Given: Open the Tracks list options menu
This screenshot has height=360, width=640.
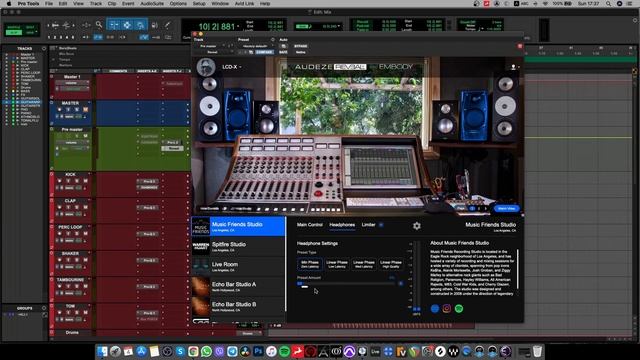Looking at the screenshot, I should [x=44, y=48].
